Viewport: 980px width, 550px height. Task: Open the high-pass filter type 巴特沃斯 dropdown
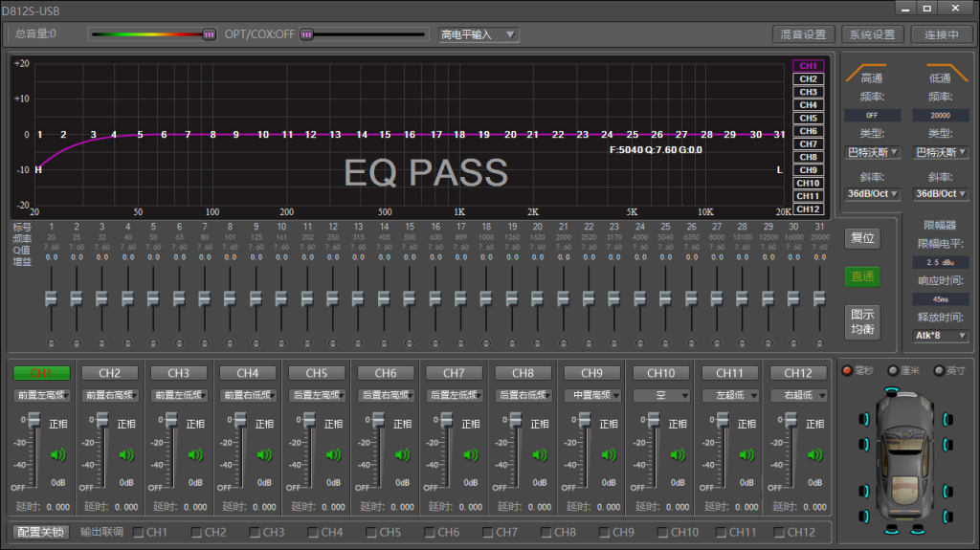pyautogui.click(x=873, y=152)
